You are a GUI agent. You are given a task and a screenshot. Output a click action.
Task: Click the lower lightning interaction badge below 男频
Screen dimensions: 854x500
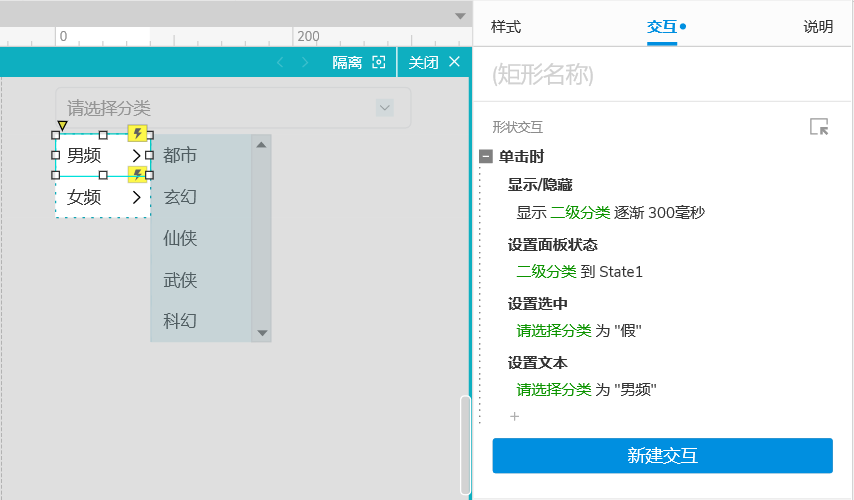[137, 174]
